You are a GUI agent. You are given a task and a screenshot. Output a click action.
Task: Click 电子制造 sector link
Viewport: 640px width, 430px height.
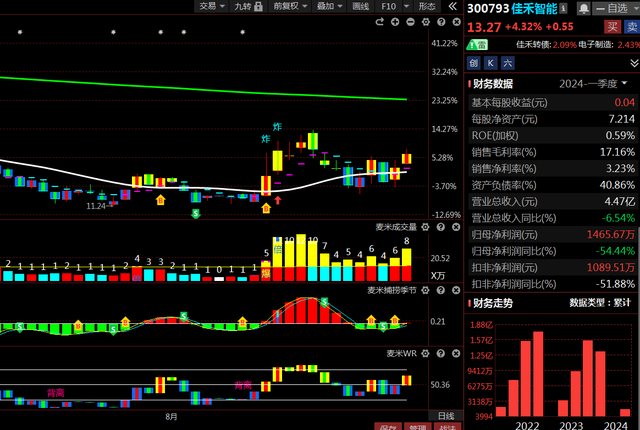coord(596,44)
